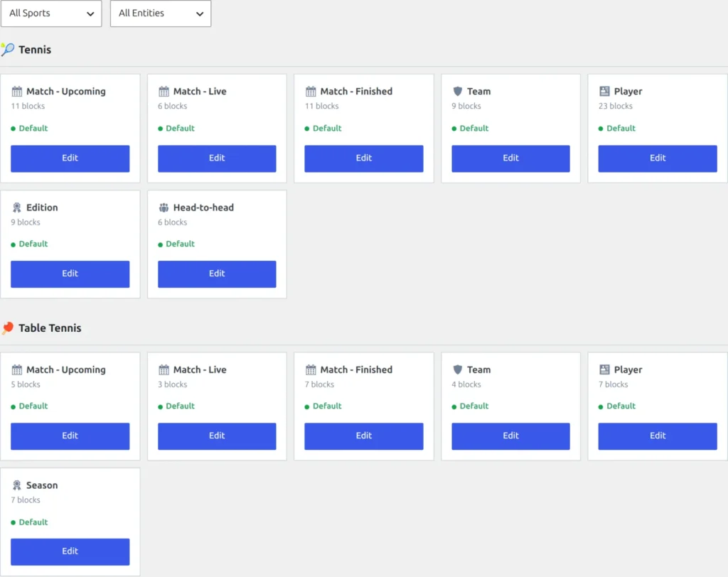Click people icon on Head-to-head card
Screen dimensions: 728x577
click(164, 207)
